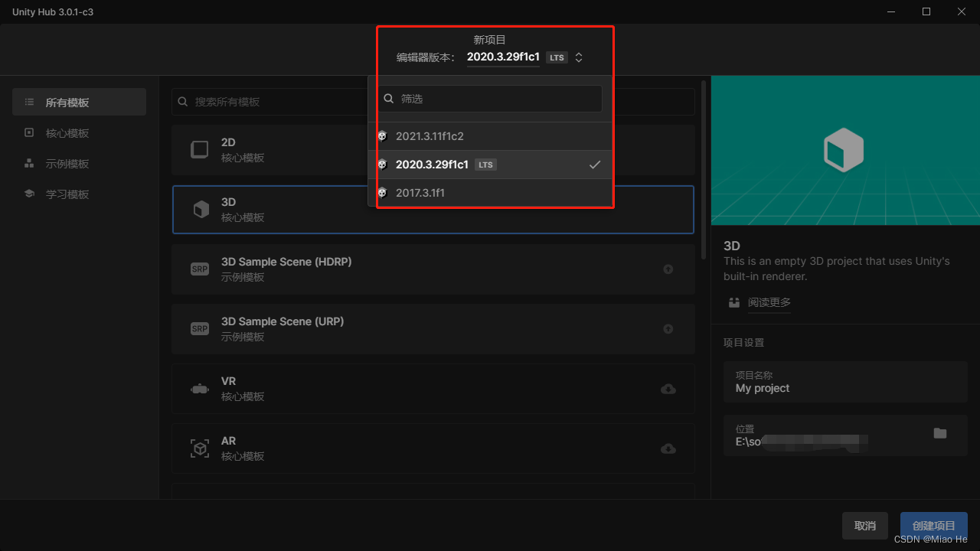
Task: Click the 3D template preview image
Action: pos(845,151)
